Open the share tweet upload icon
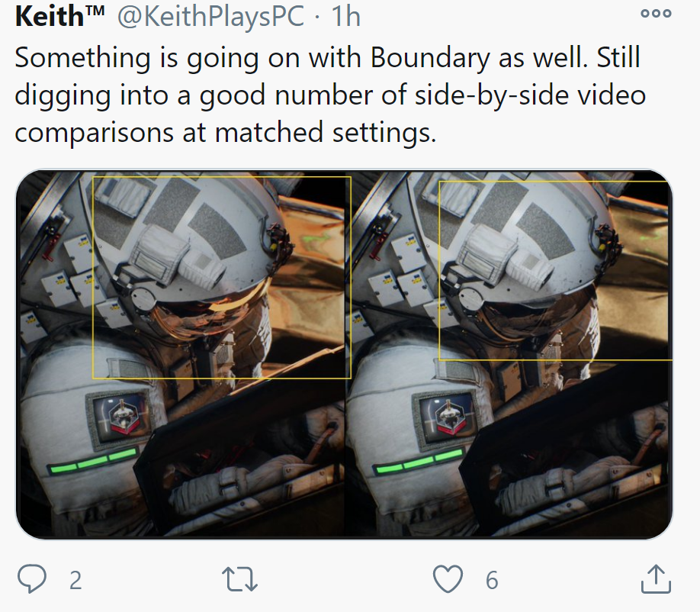Viewport: 700px width, 612px height. [656, 579]
